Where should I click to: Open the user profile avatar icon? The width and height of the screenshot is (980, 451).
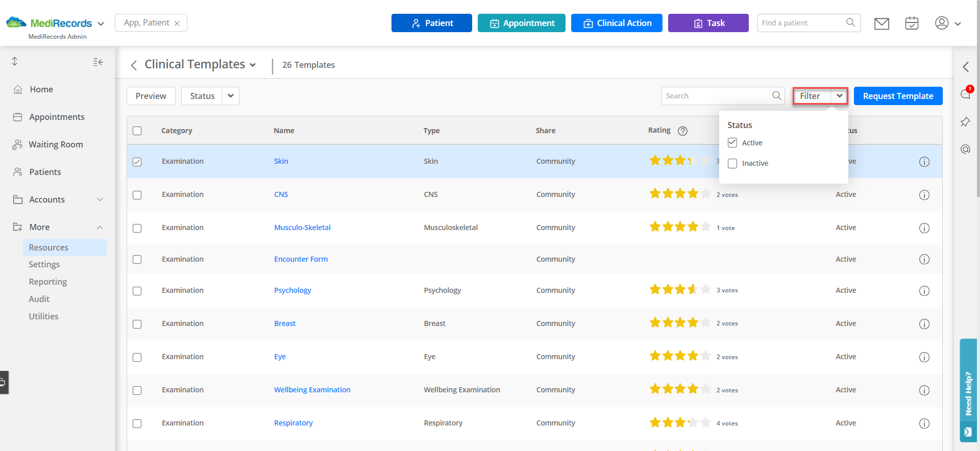[942, 23]
